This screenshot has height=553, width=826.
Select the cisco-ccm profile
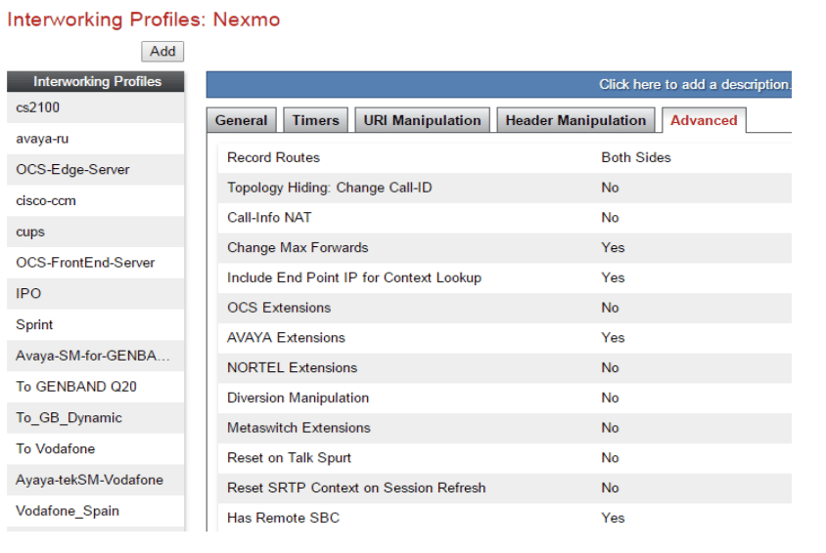tap(95, 201)
